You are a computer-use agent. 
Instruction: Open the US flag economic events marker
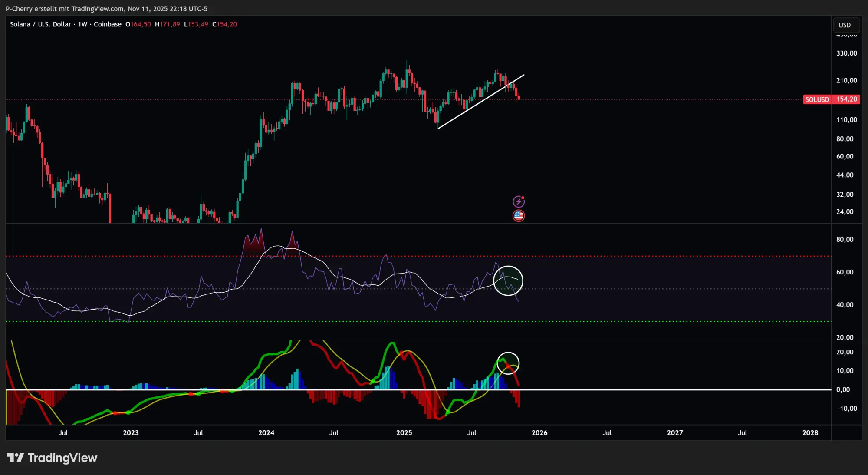pos(519,215)
